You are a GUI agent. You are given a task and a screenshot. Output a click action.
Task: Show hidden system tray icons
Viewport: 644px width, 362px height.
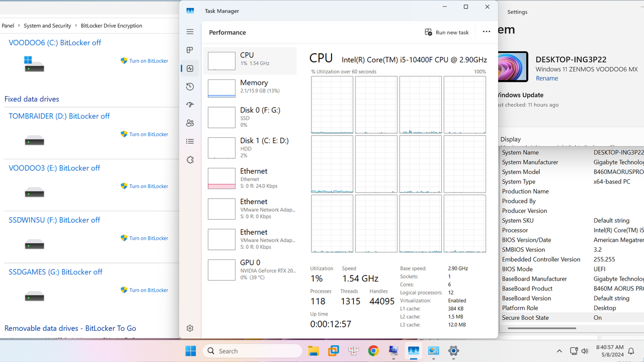click(559, 350)
